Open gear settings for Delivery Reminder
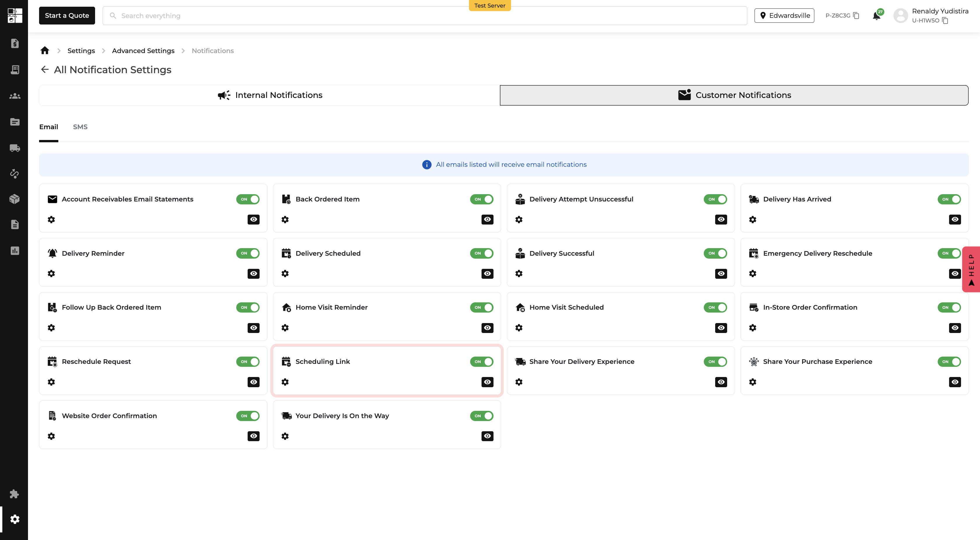This screenshot has width=980, height=540. pos(51,273)
